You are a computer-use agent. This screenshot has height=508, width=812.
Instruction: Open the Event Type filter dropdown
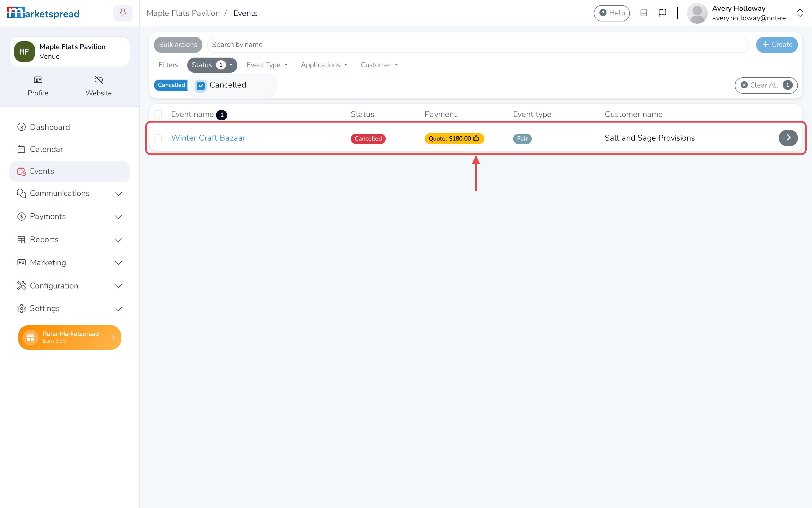[x=267, y=65]
